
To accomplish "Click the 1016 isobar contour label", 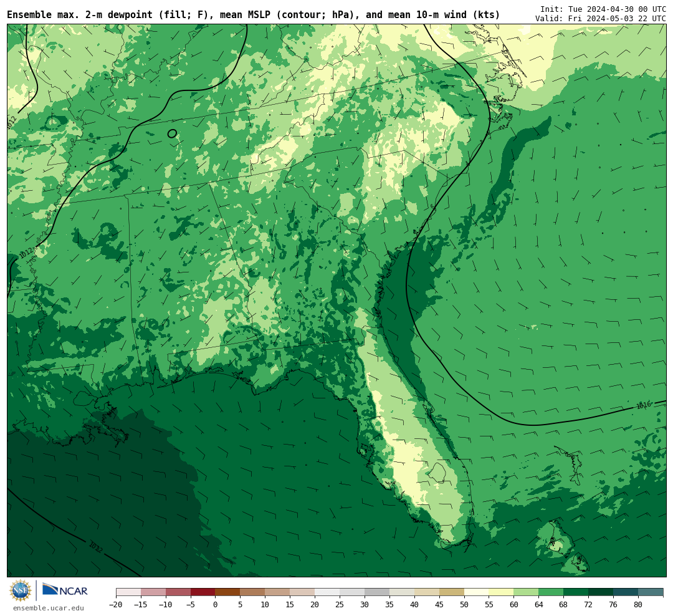I will (x=643, y=405).
